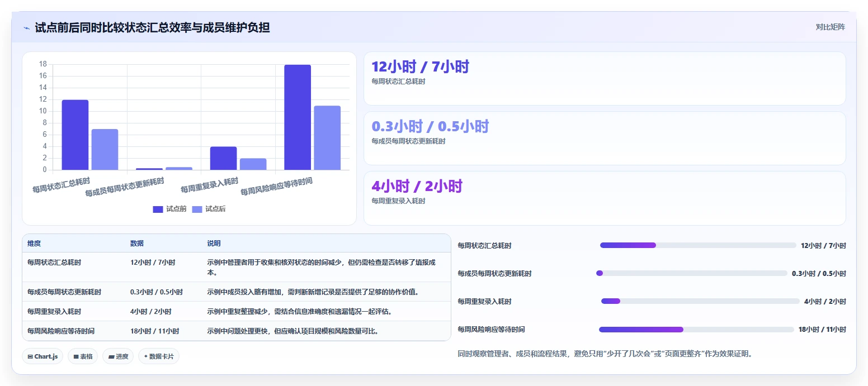The width and height of the screenshot is (868, 386).
Task: Click the 试点后 bar for 每周状态汇总耗时 in chart
Action: pyautogui.click(x=105, y=149)
